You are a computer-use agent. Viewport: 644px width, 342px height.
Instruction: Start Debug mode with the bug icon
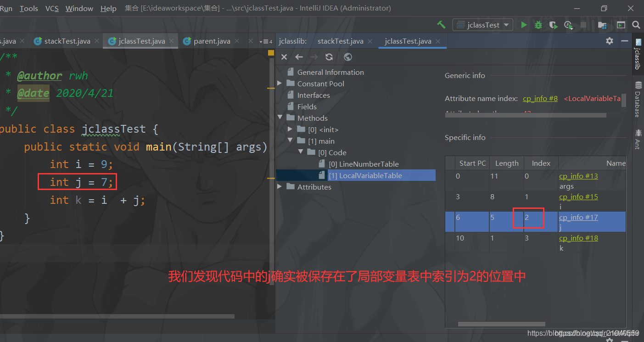click(x=538, y=25)
